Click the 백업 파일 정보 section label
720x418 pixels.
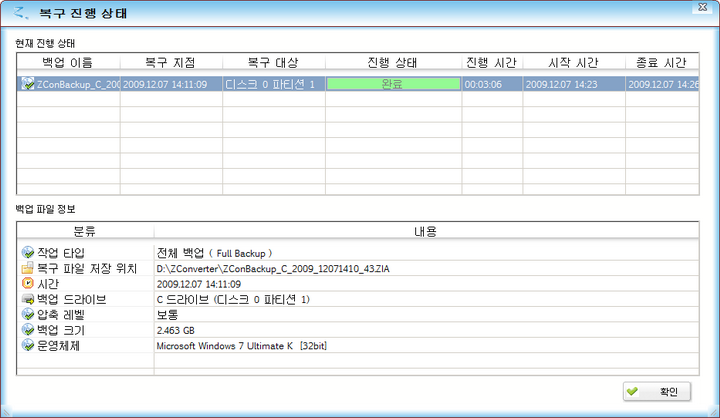[x=45, y=209]
